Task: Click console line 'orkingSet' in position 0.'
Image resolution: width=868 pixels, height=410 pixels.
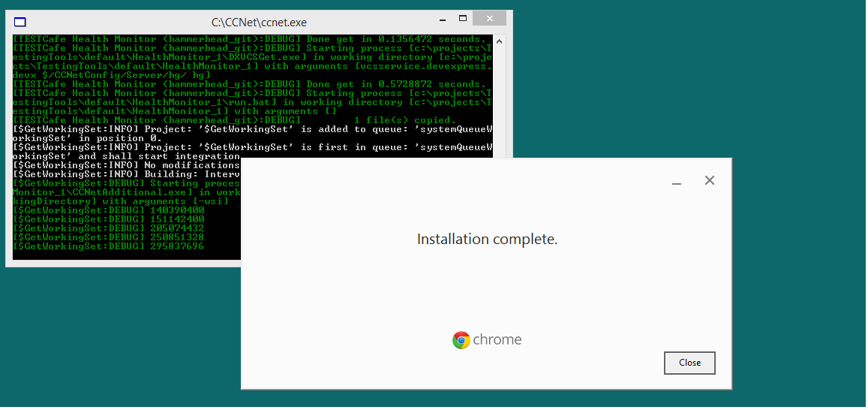Action: pyautogui.click(x=88, y=138)
